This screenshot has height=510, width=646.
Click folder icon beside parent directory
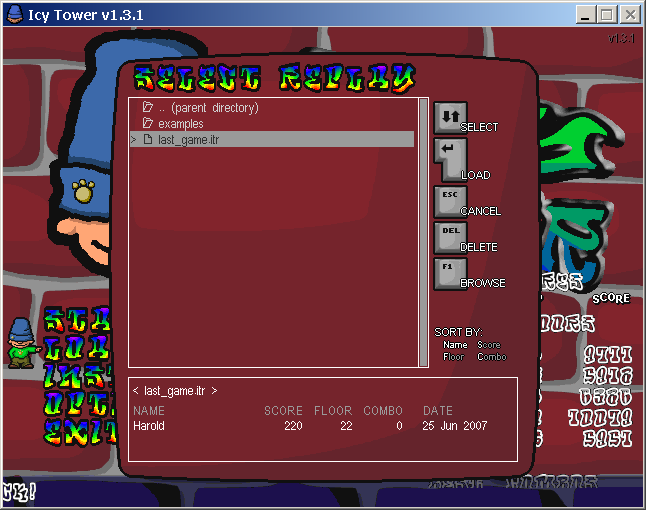point(147,107)
